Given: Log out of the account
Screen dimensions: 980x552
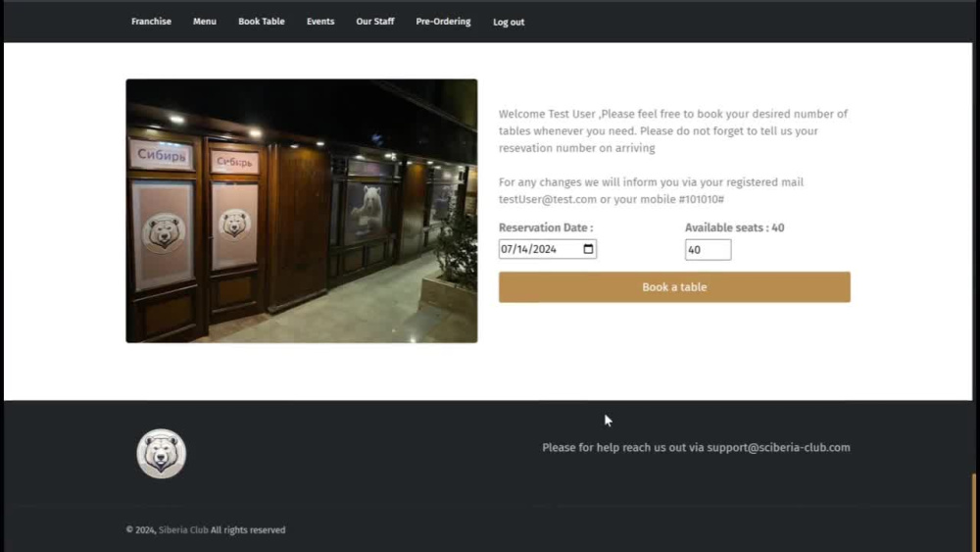Looking at the screenshot, I should click(x=509, y=22).
